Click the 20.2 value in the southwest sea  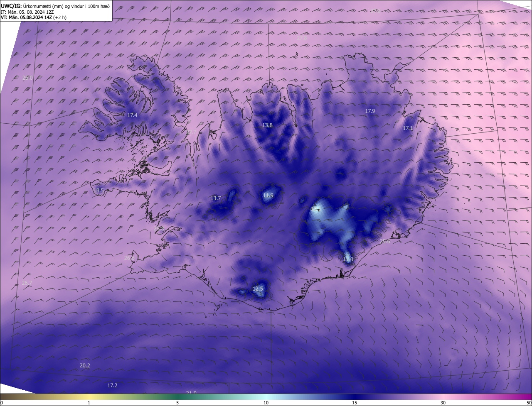click(85, 365)
